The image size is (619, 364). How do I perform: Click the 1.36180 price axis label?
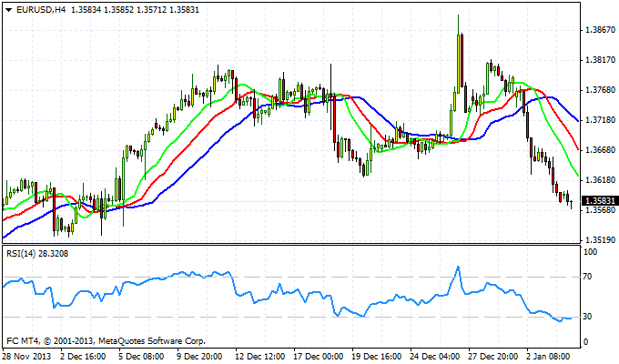(x=601, y=179)
